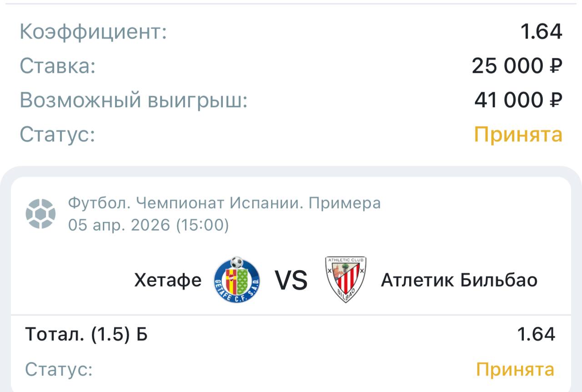Tap the 25 000 ₽ stake amount
The width and height of the screenshot is (582, 392).
click(517, 66)
